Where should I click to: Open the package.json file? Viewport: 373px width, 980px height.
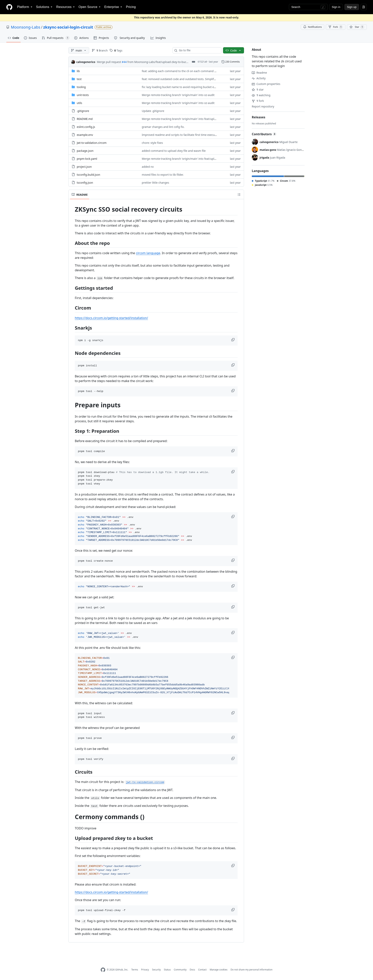pyautogui.click(x=85, y=151)
